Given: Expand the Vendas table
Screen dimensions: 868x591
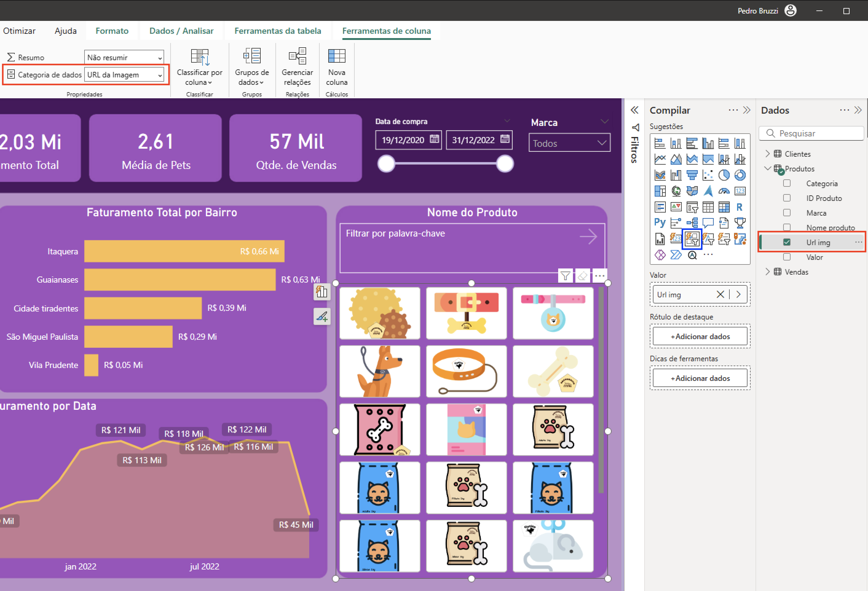Looking at the screenshot, I should [x=767, y=272].
